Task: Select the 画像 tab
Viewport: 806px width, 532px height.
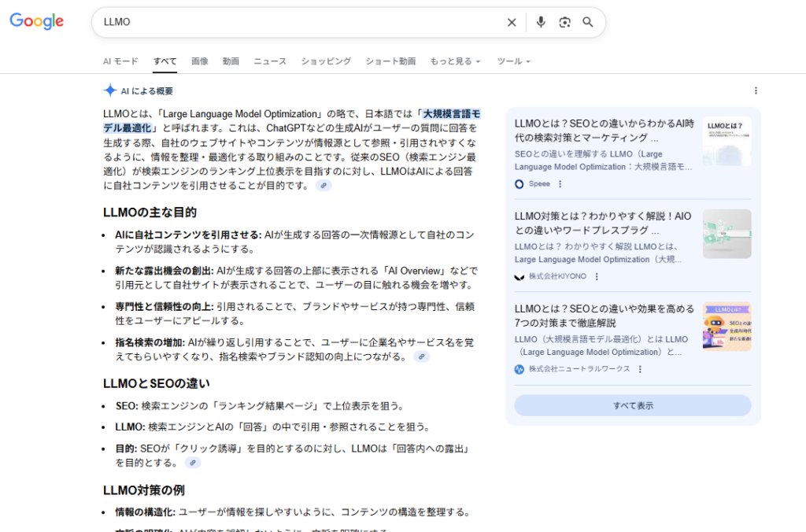Action: (200, 61)
